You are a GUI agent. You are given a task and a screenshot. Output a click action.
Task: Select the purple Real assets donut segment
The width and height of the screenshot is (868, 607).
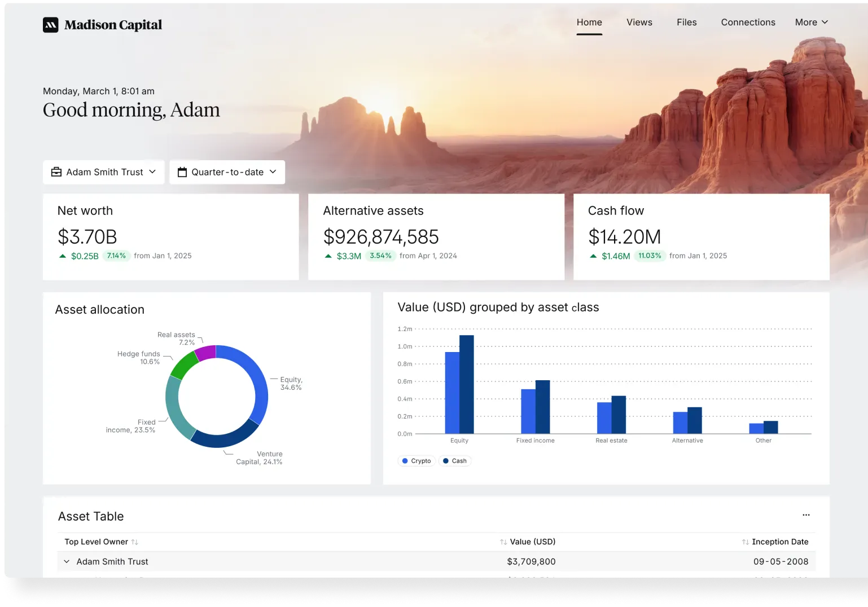205,353
